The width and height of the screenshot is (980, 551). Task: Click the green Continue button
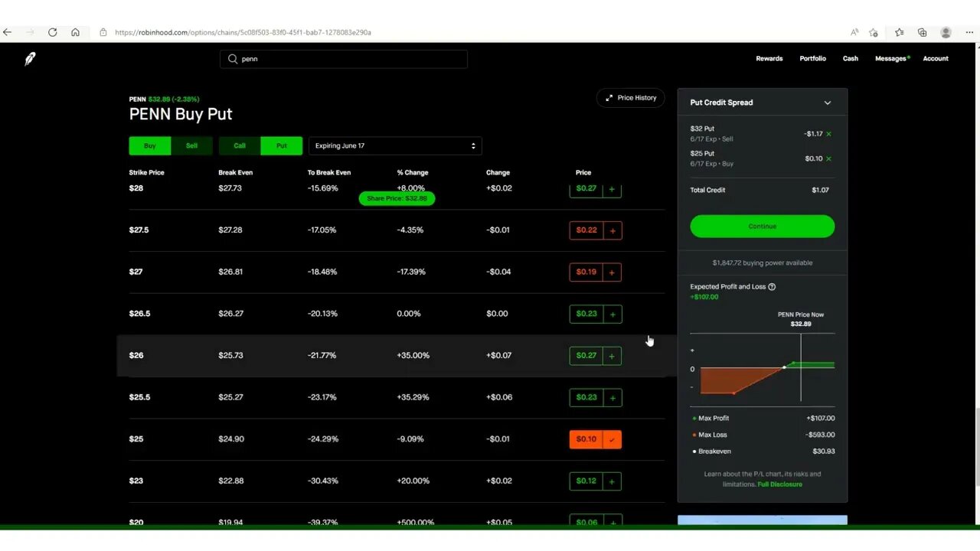pyautogui.click(x=763, y=226)
